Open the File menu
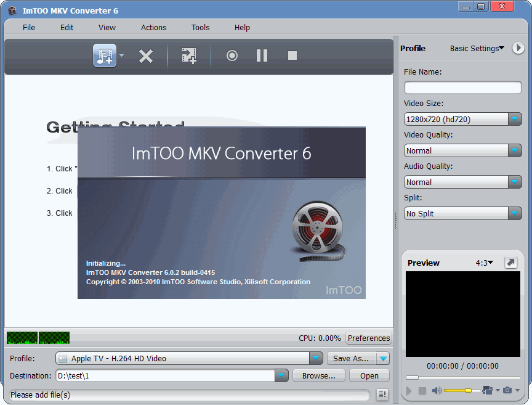The image size is (532, 405). 29,28
